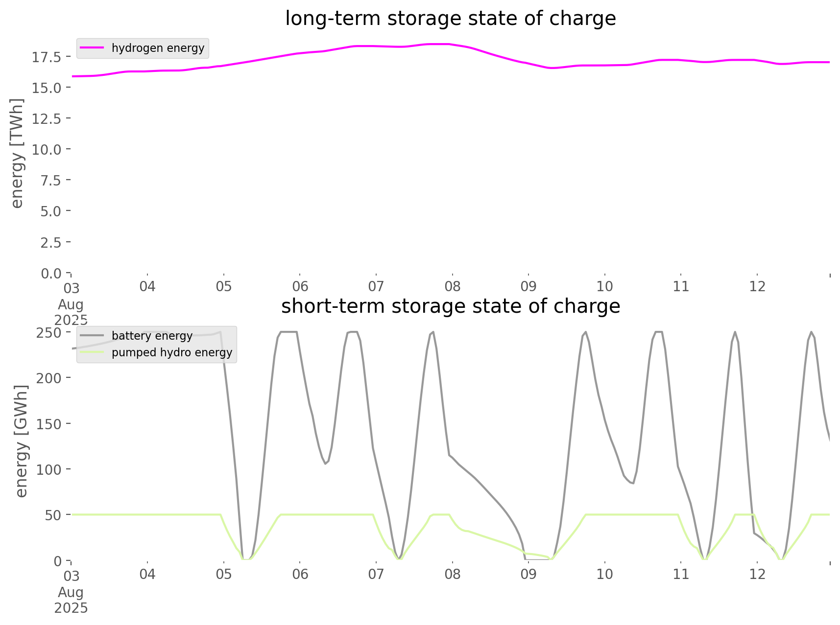Click the 100 tick on the short-term chart
The width and height of the screenshot is (840, 625).
click(48, 470)
